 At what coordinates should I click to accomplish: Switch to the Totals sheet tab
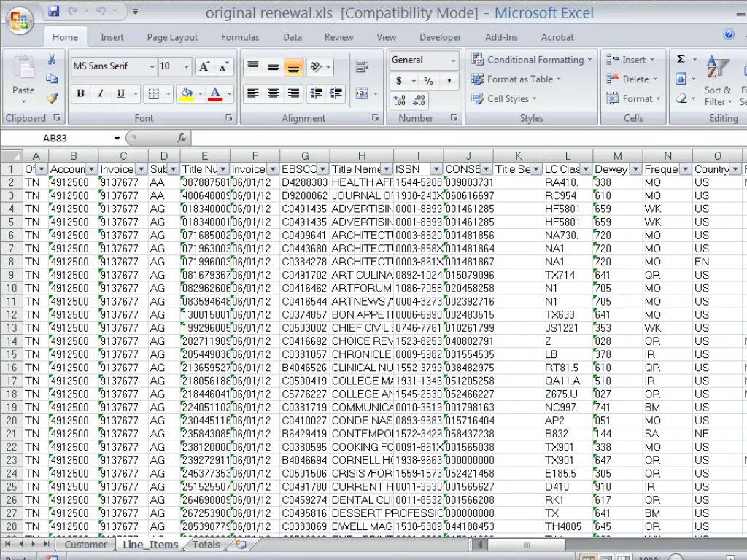(206, 544)
